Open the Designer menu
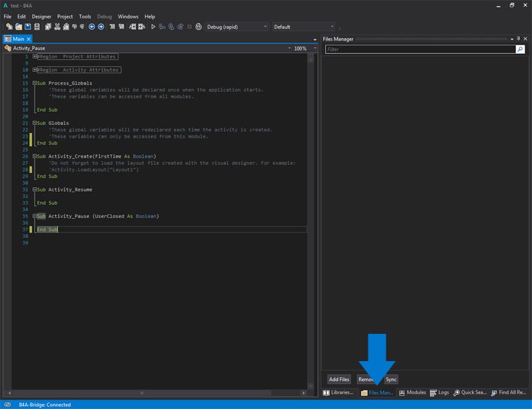 (x=41, y=16)
